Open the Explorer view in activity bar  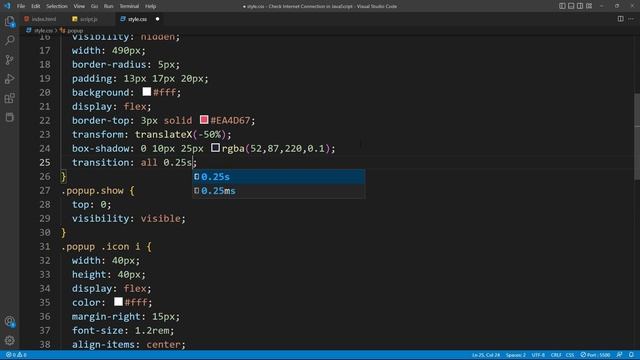coord(9,21)
